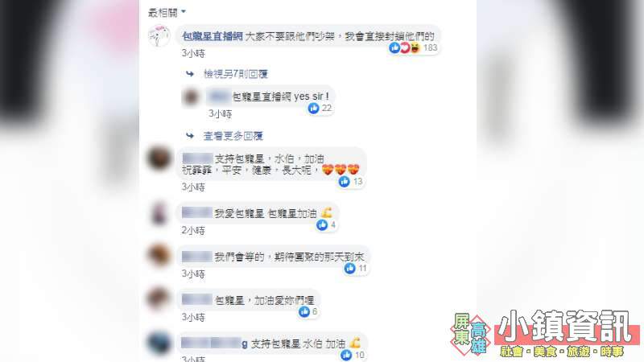Expand 查看更多回覆 link
The width and height of the screenshot is (644, 362).
233,136
